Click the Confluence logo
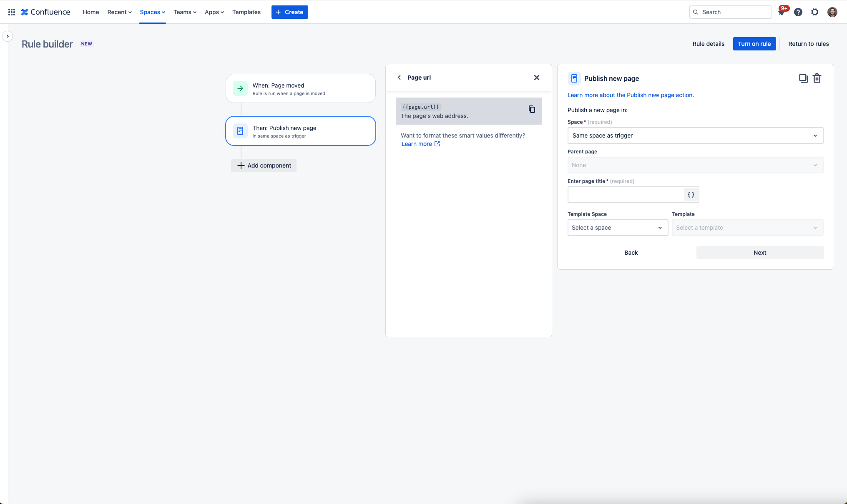 (x=45, y=12)
